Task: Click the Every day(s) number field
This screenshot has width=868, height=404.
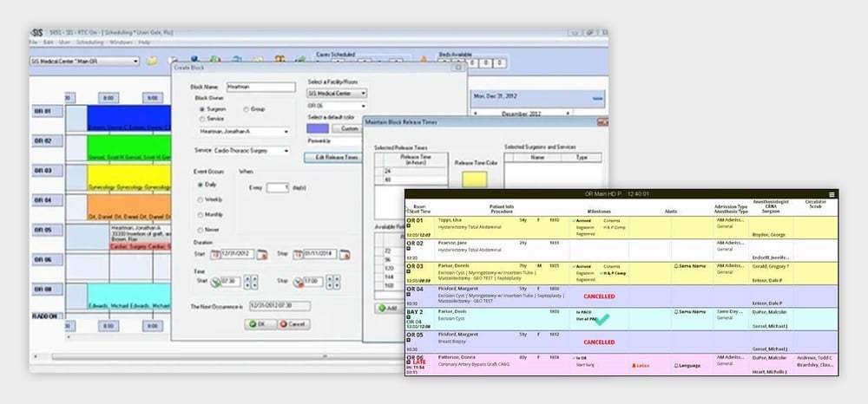Action: point(278,188)
